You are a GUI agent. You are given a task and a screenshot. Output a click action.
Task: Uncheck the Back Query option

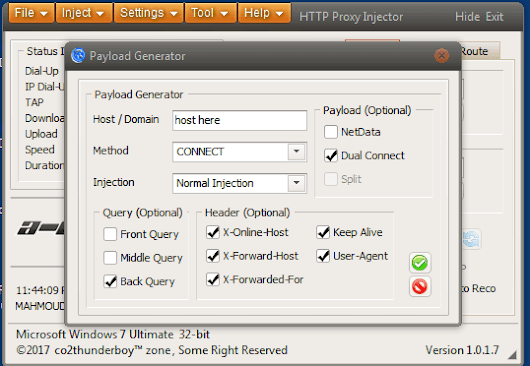(x=110, y=281)
